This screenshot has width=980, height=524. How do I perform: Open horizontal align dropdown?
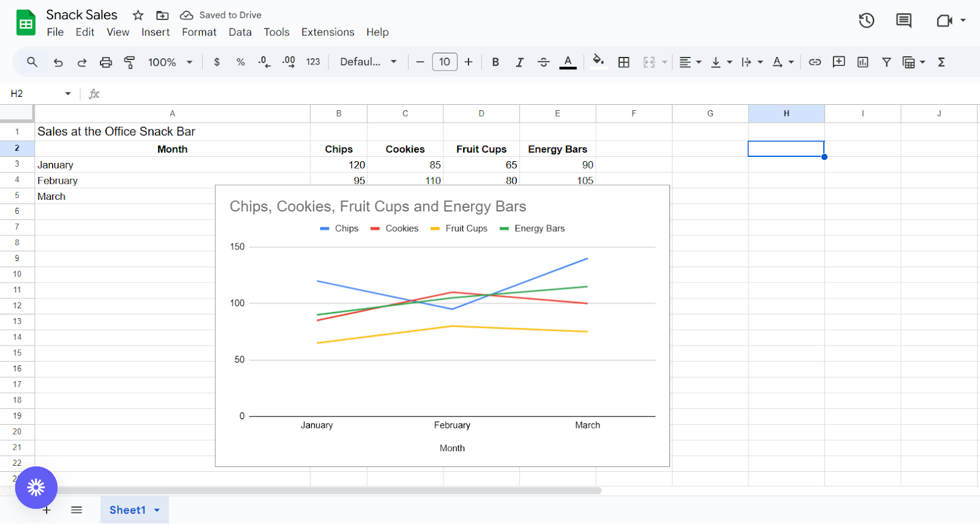coord(690,62)
